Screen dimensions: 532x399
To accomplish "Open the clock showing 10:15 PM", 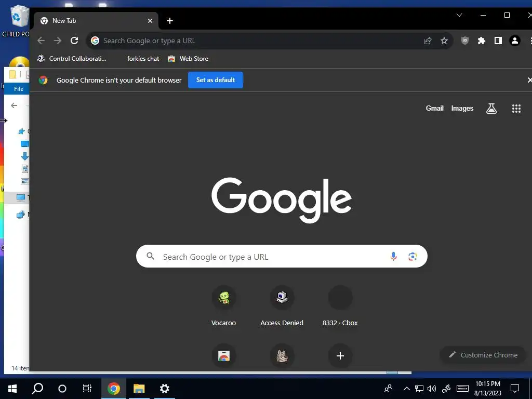I will 487,389.
